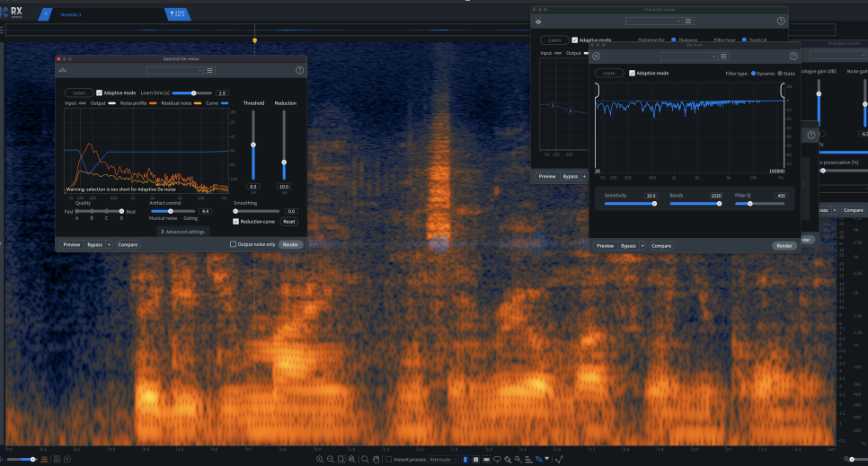Adjust the Artifact control slider

pos(173,211)
